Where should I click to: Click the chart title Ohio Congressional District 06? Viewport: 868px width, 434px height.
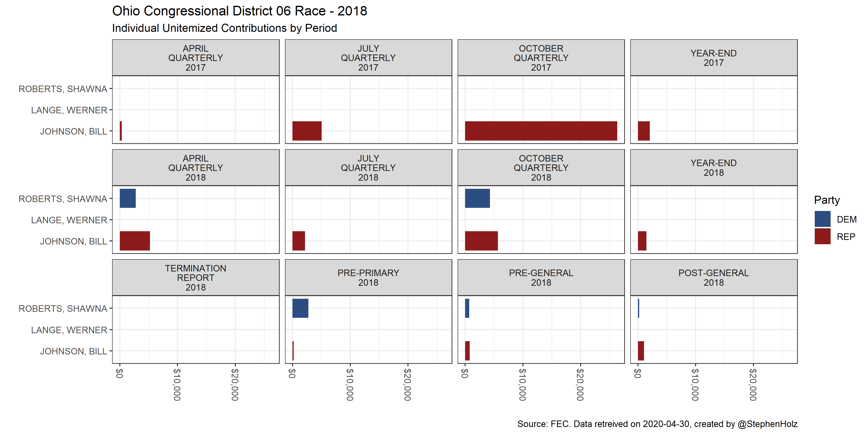[x=239, y=11]
